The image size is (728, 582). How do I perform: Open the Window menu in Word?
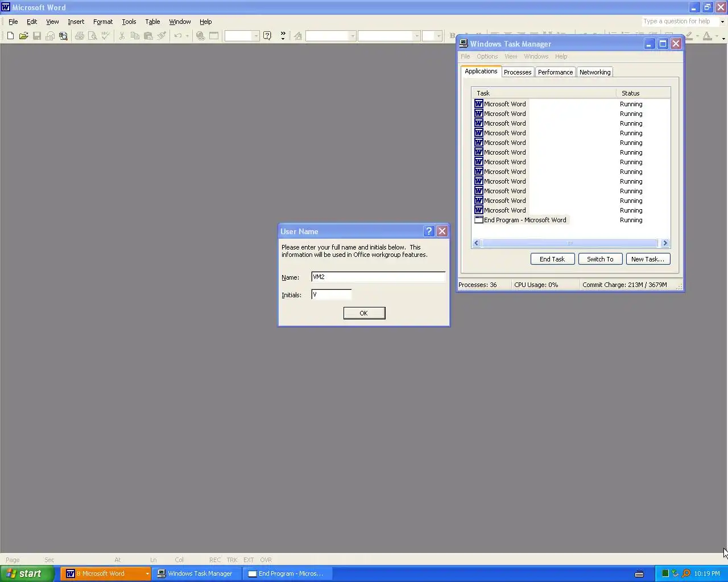180,22
